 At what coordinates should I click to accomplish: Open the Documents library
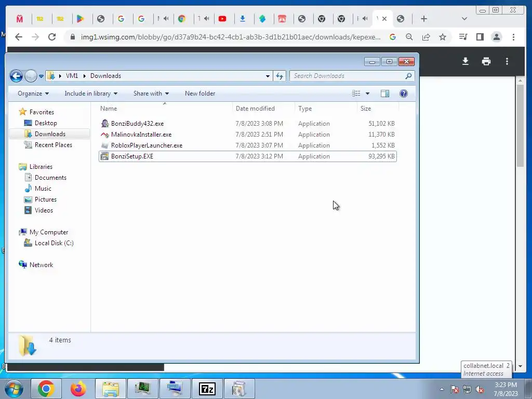pyautogui.click(x=50, y=178)
